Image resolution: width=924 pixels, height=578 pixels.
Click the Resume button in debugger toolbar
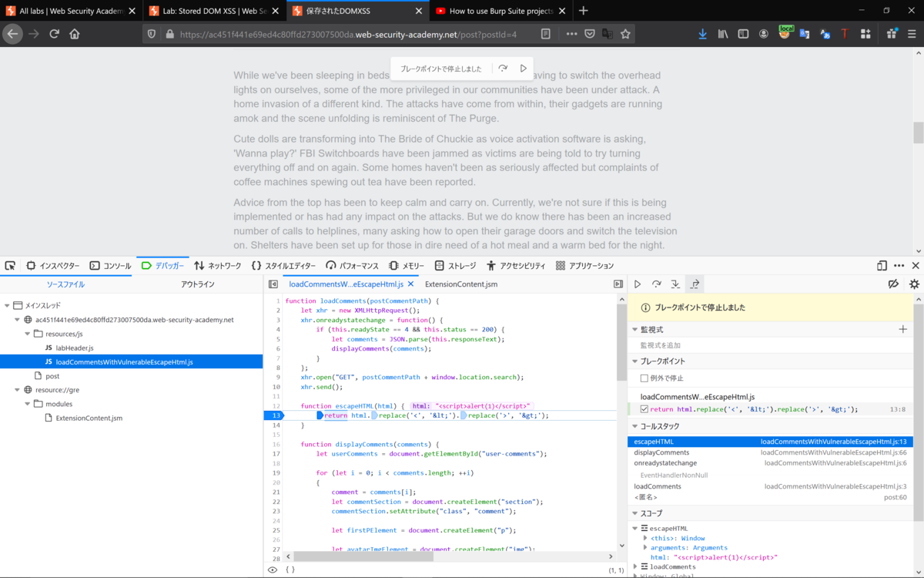click(x=638, y=284)
